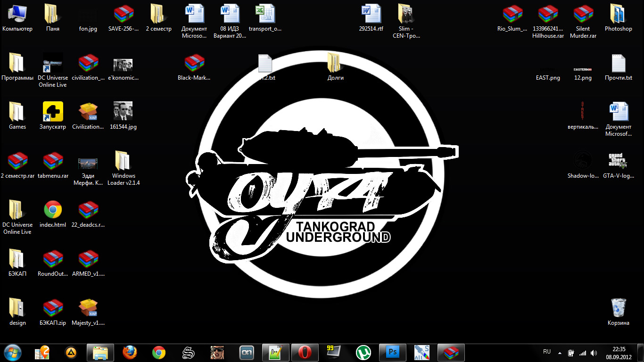The image size is (644, 362).
Task: Switch to Windows Explorer in the taskbar
Action: (x=100, y=352)
